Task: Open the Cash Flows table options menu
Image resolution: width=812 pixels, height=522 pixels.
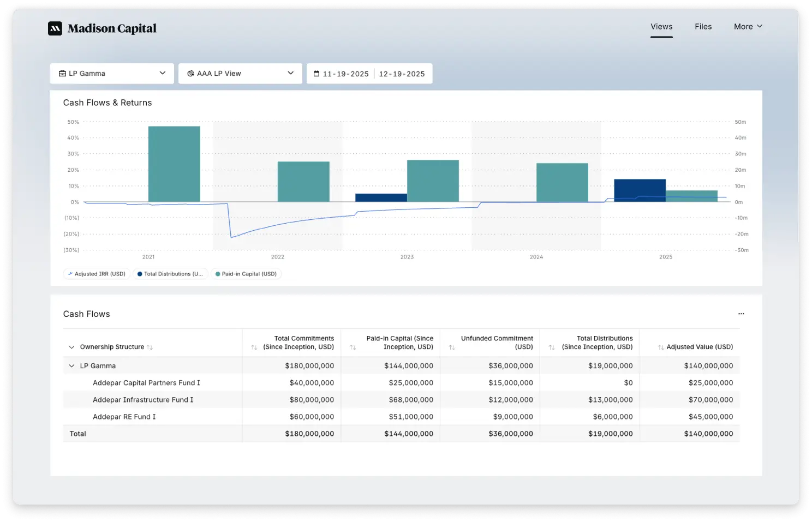Action: click(741, 314)
